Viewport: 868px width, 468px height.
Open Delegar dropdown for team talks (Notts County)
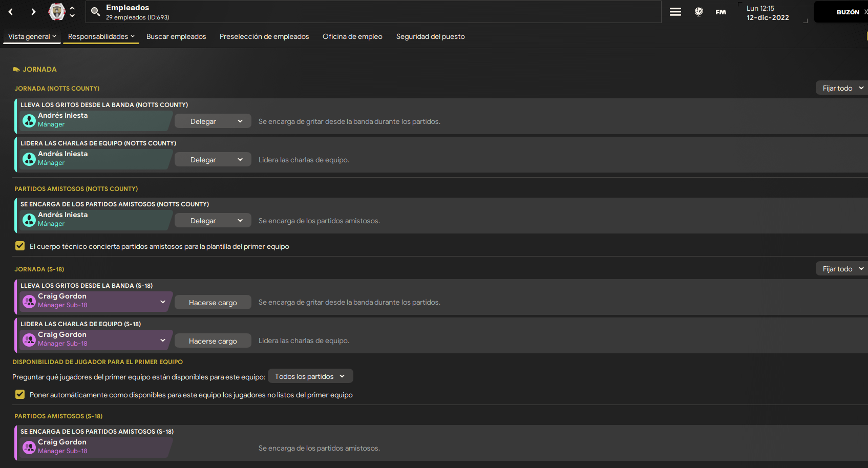click(x=213, y=160)
